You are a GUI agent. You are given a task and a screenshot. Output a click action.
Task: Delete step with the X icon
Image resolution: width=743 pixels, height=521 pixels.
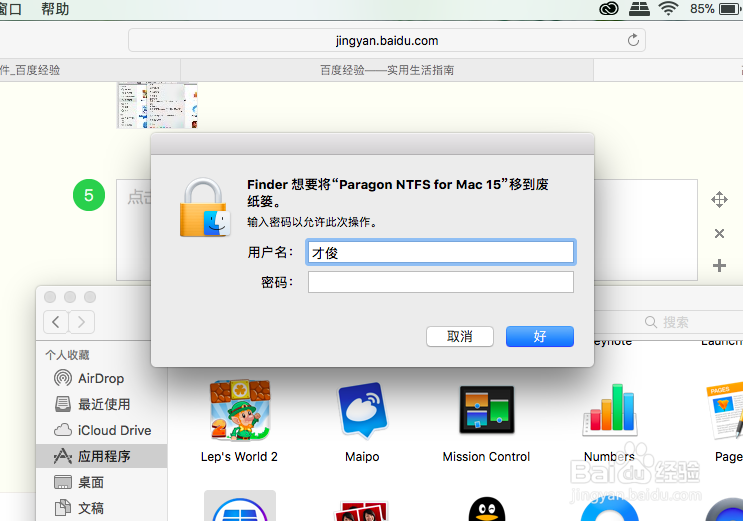coord(719,233)
